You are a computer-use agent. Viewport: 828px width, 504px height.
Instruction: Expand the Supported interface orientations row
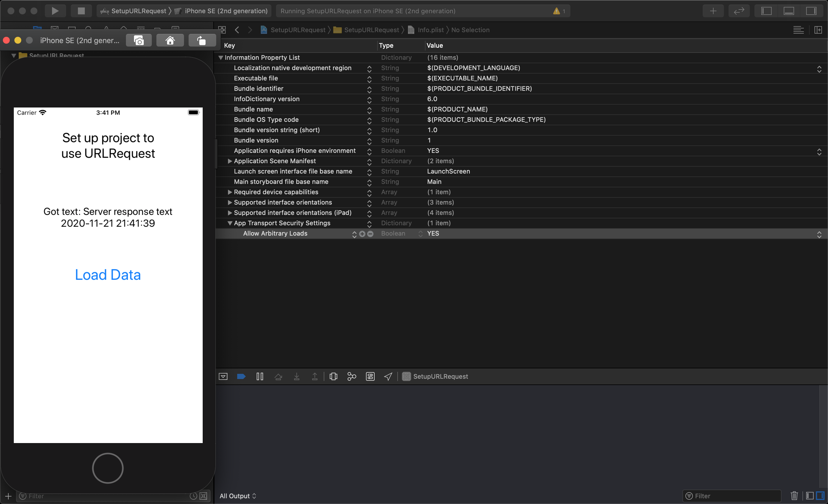pyautogui.click(x=230, y=202)
